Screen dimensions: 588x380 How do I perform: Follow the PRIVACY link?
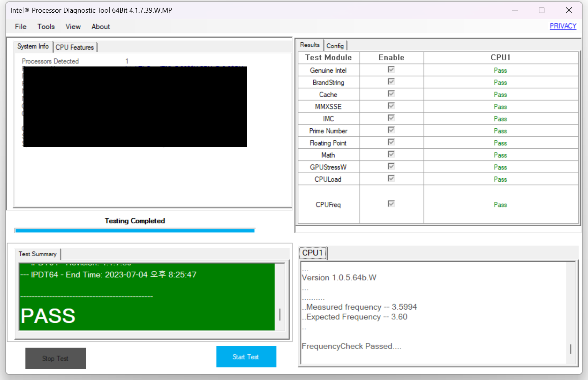[563, 26]
